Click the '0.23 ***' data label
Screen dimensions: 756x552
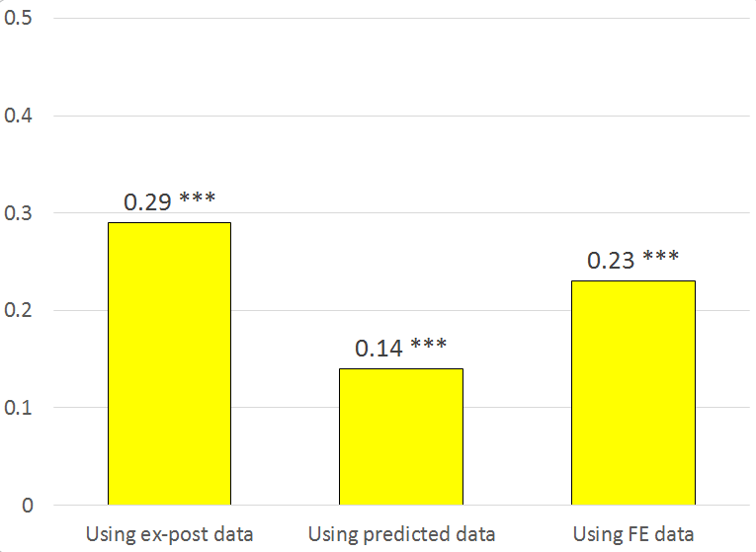tap(633, 261)
